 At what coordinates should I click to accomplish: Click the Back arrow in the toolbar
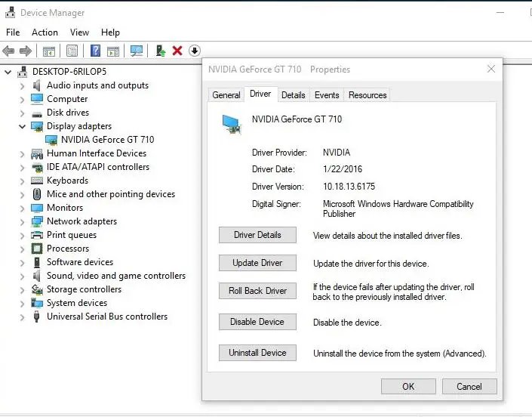[x=8, y=51]
